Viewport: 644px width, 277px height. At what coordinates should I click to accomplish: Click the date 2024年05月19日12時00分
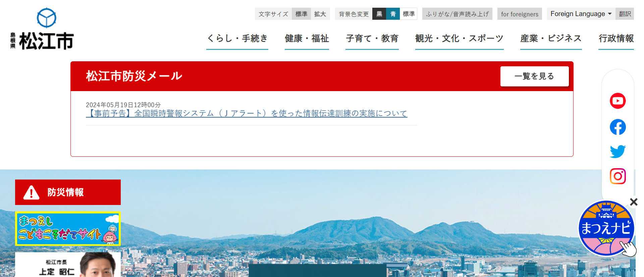coord(123,105)
